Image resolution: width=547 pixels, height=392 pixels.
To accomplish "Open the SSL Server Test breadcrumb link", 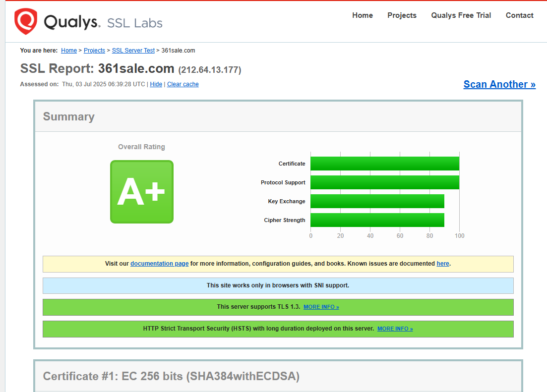I will pyautogui.click(x=133, y=51).
